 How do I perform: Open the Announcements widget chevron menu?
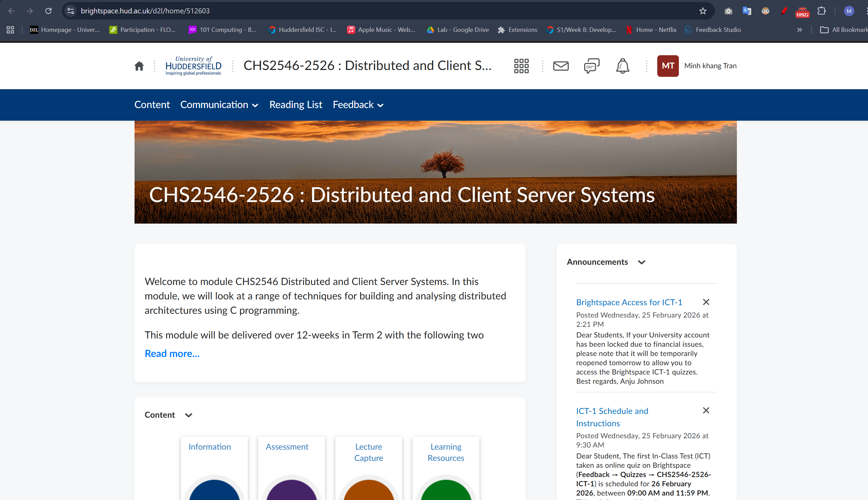tap(641, 262)
